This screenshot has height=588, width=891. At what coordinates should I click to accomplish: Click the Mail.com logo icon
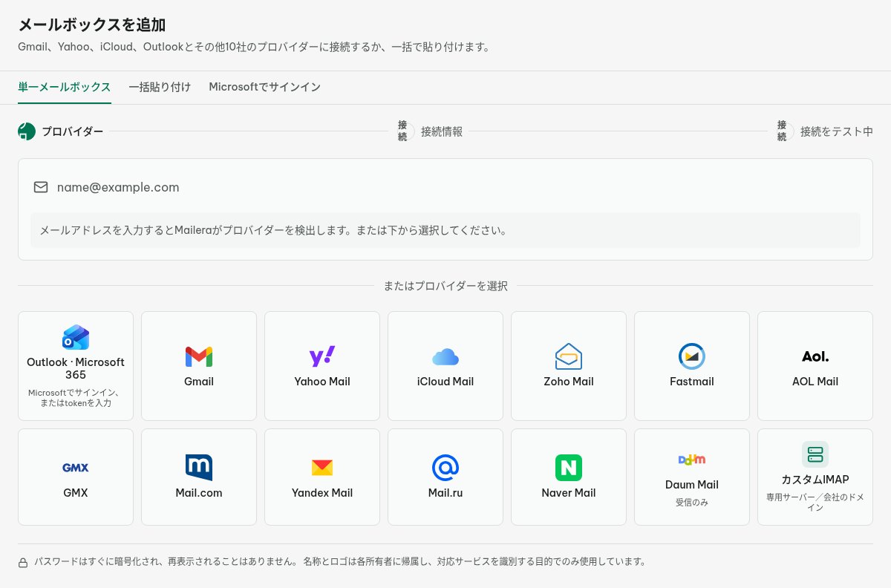(199, 468)
